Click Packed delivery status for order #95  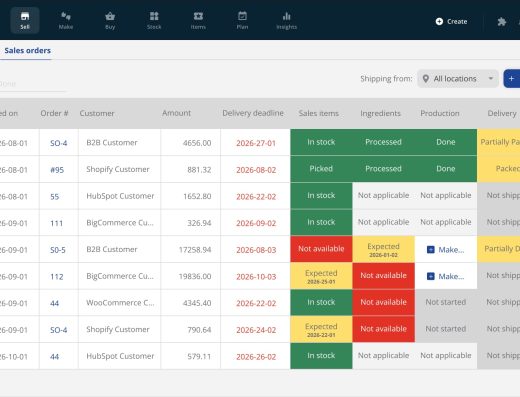pyautogui.click(x=499, y=169)
